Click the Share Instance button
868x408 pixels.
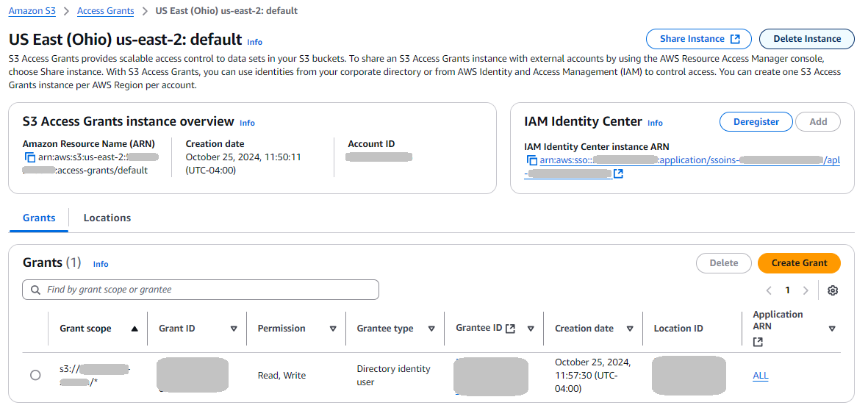(698, 39)
